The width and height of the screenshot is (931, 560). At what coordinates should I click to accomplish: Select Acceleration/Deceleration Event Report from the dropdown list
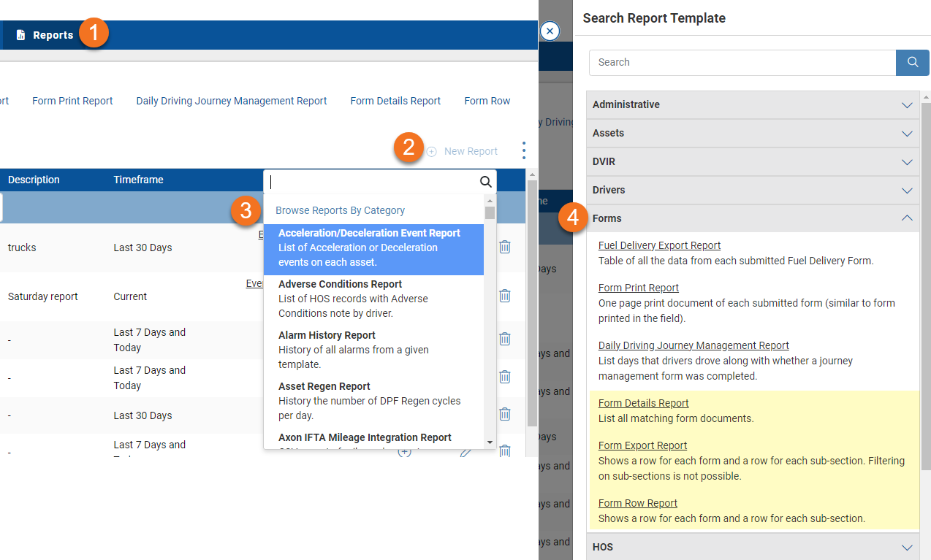pyautogui.click(x=369, y=248)
